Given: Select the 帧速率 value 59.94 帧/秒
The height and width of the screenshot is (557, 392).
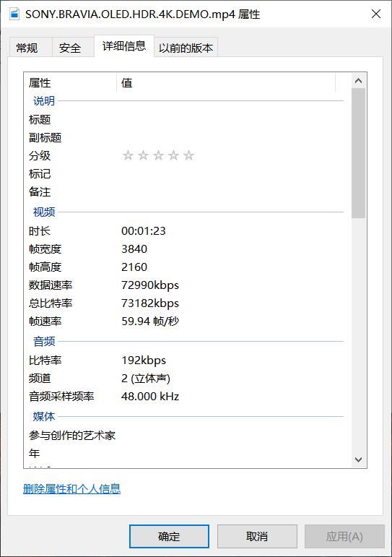Looking at the screenshot, I should pyautogui.click(x=150, y=321).
